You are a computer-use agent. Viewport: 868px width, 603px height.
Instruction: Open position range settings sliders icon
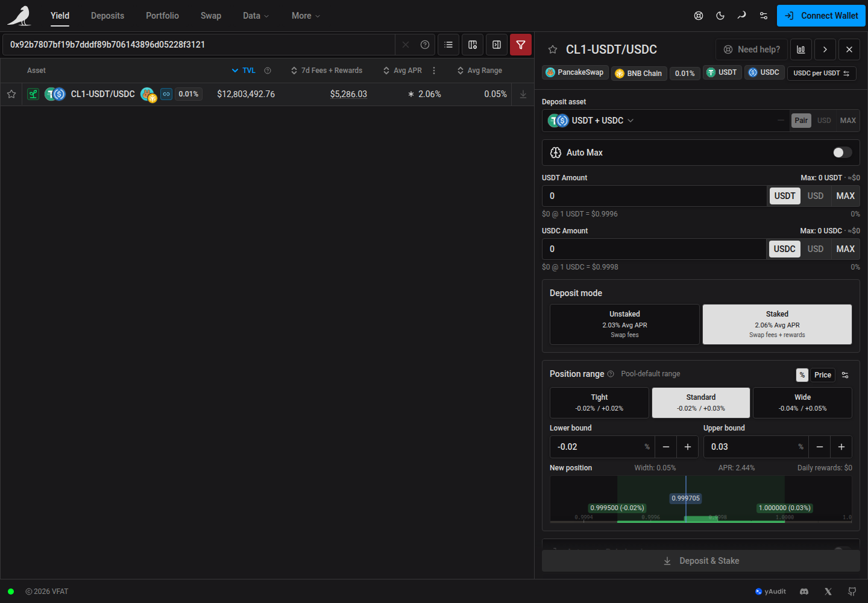pyautogui.click(x=845, y=375)
